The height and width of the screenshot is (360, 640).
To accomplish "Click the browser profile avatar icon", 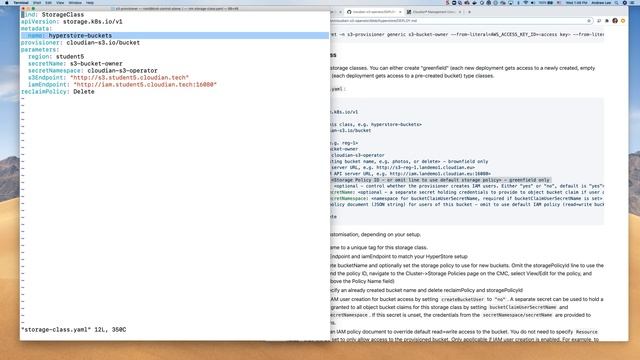I will (615, 20).
